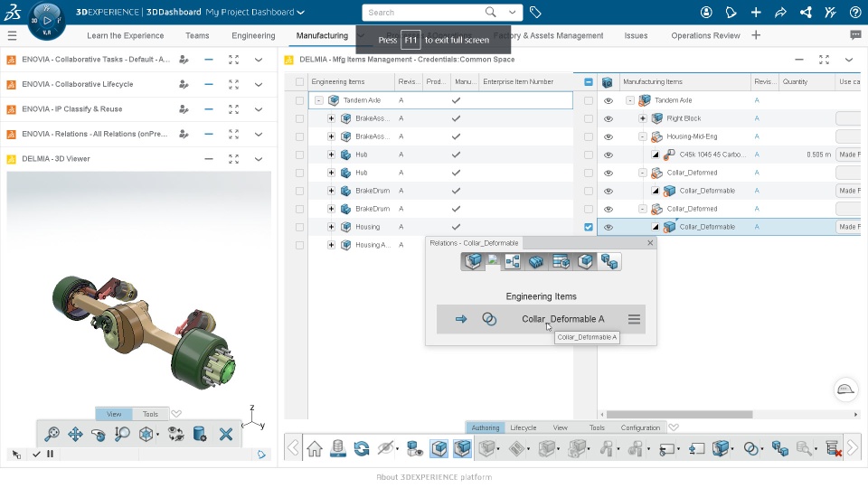Open the chat icon at top right
The height and width of the screenshot is (488, 868).
pyautogui.click(x=855, y=35)
